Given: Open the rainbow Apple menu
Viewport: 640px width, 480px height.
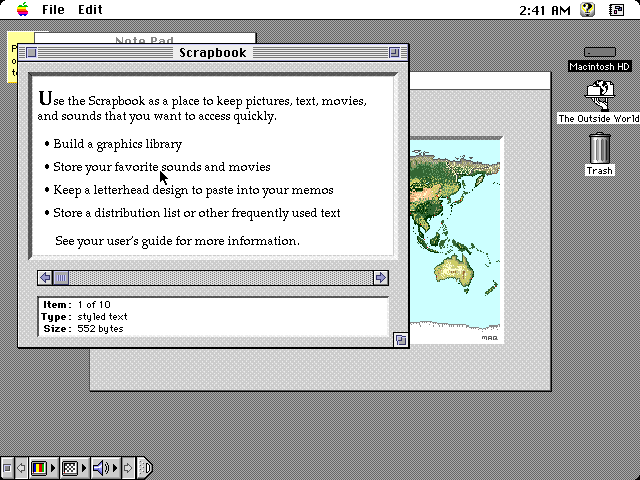Looking at the screenshot, I should [x=22, y=9].
